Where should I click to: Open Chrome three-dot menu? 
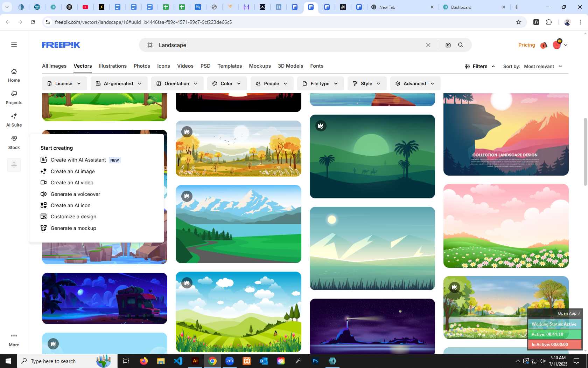pos(580,22)
